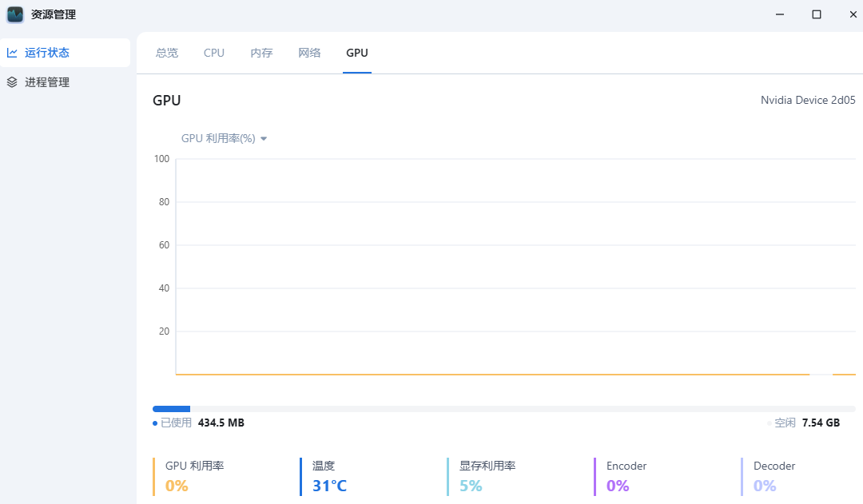Screen dimensions: 863x504
Task: Click the Decoder 0% stat card
Action: pos(769,477)
